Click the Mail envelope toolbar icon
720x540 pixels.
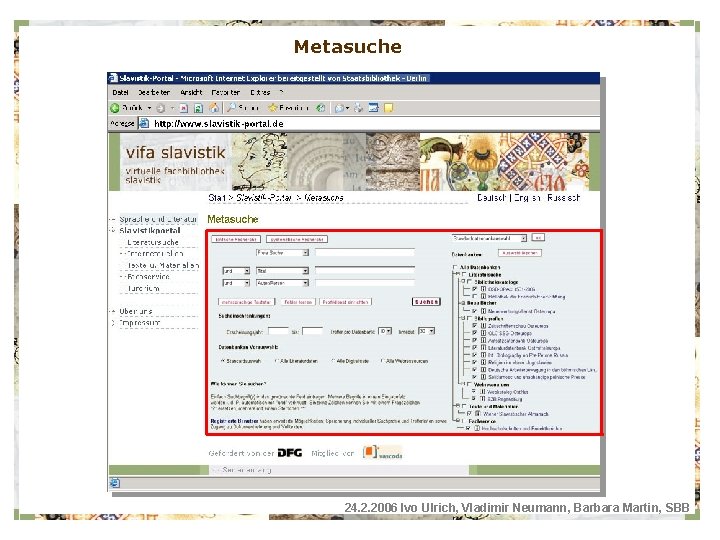point(339,108)
